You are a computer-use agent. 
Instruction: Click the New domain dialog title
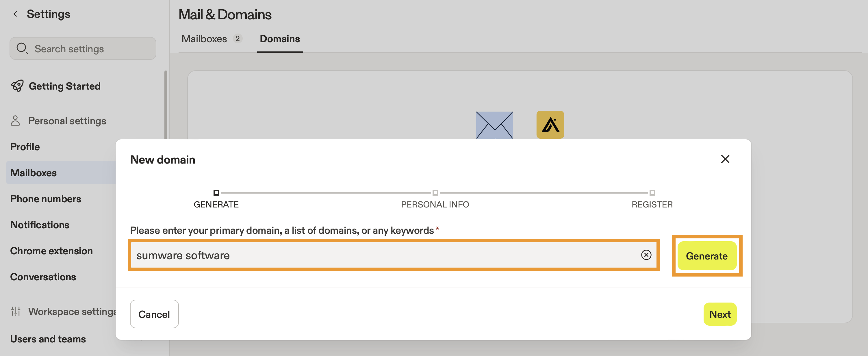click(x=163, y=160)
